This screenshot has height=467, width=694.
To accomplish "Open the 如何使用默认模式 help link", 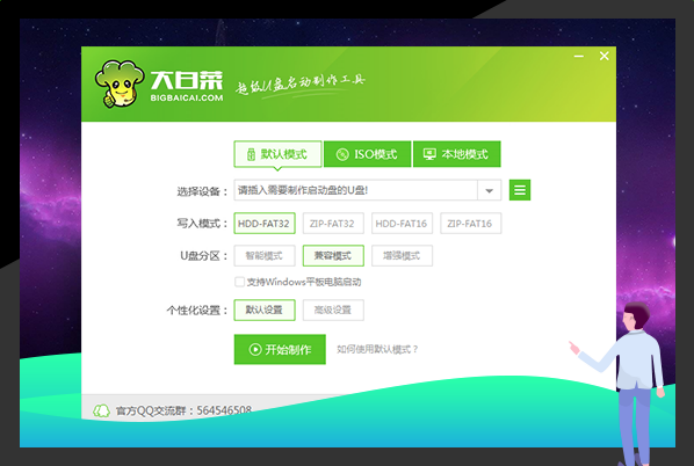I will [x=377, y=350].
